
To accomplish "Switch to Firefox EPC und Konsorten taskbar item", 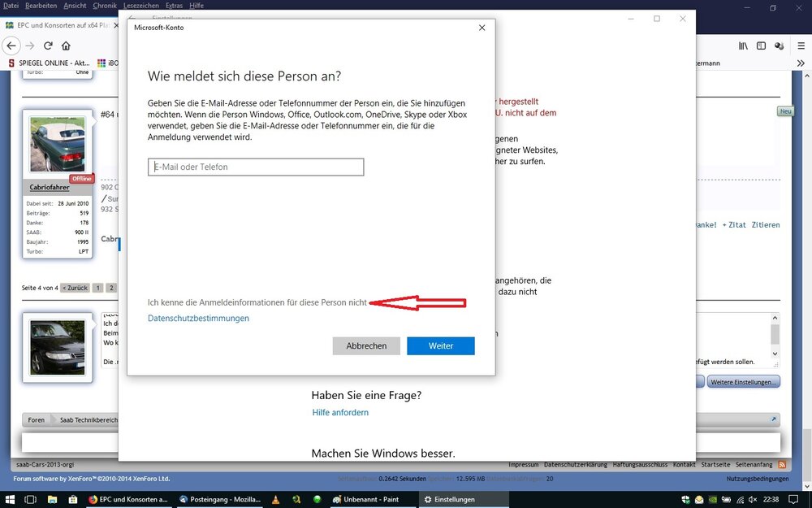I will coord(128,500).
